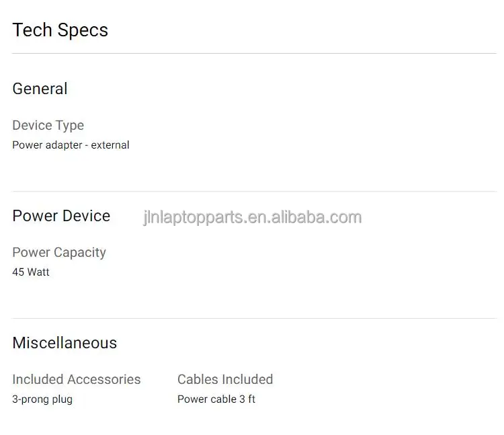The image size is (504, 435).
Task: Click the Tech Specs heading
Action: coord(60,30)
